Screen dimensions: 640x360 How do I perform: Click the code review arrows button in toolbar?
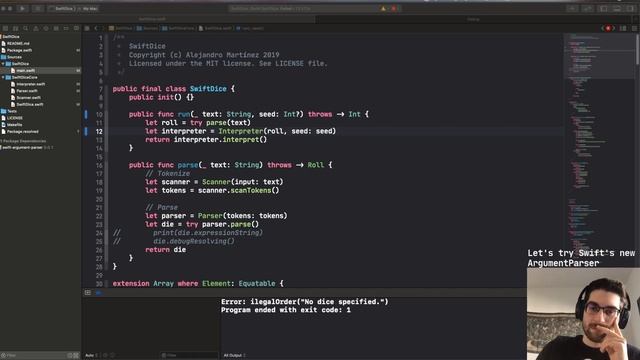coord(587,9)
